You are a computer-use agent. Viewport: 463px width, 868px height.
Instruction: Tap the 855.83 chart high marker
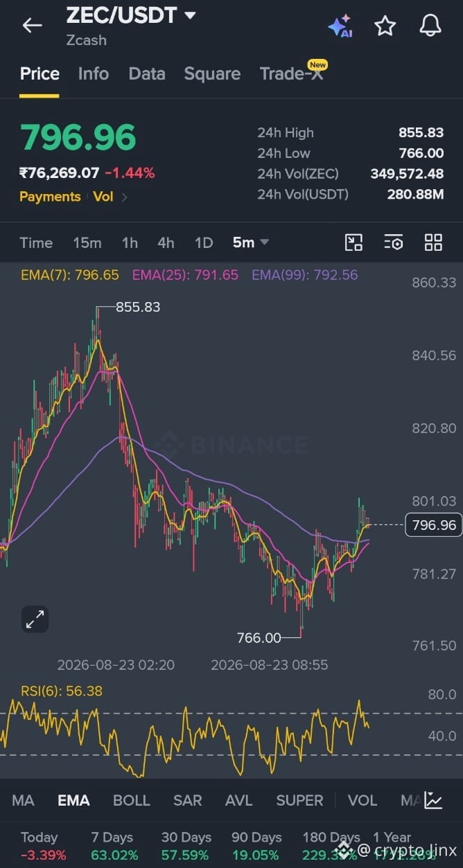[138, 307]
